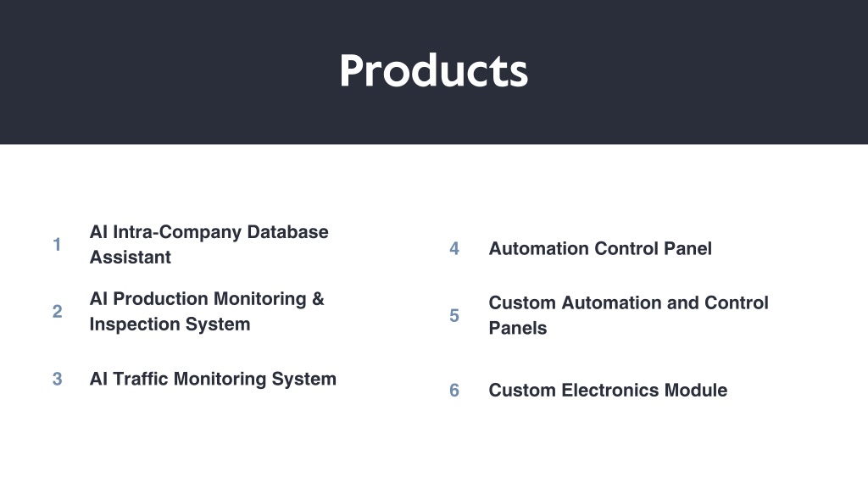The width and height of the screenshot is (868, 488).
Task: Click the word Assistant in item one
Action: [130, 258]
